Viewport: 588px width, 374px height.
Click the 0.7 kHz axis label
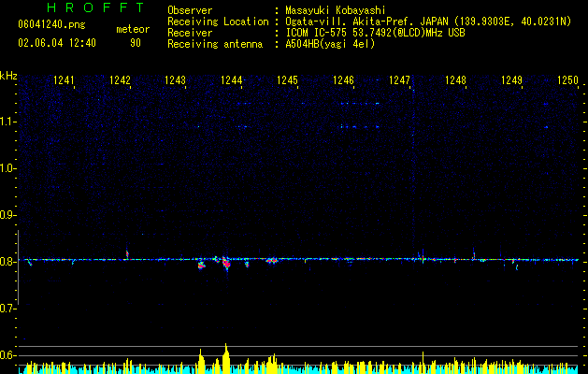click(x=8, y=309)
